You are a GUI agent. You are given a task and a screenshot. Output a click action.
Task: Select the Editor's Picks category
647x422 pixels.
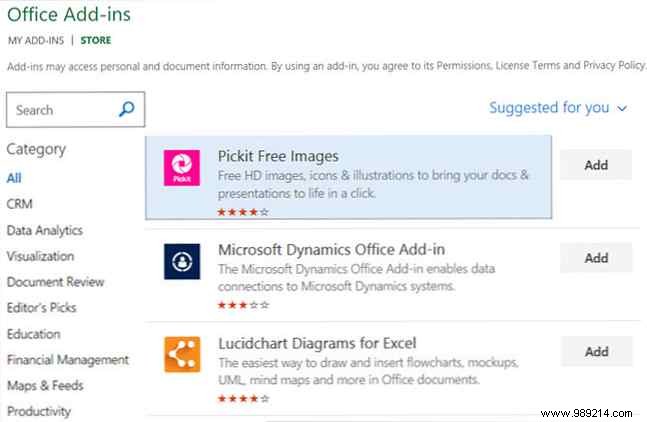click(42, 308)
